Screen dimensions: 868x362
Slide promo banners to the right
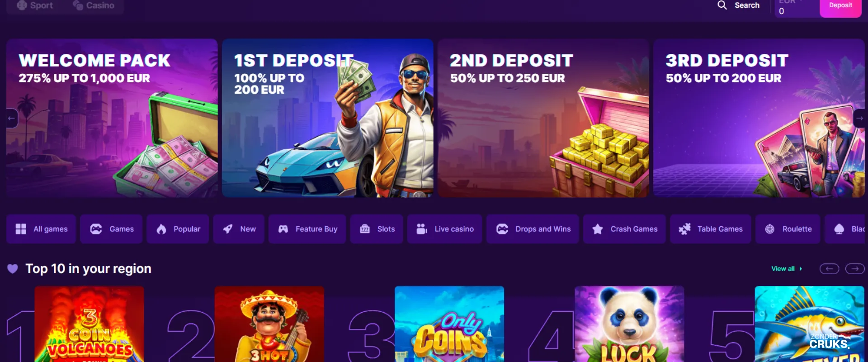(x=859, y=119)
